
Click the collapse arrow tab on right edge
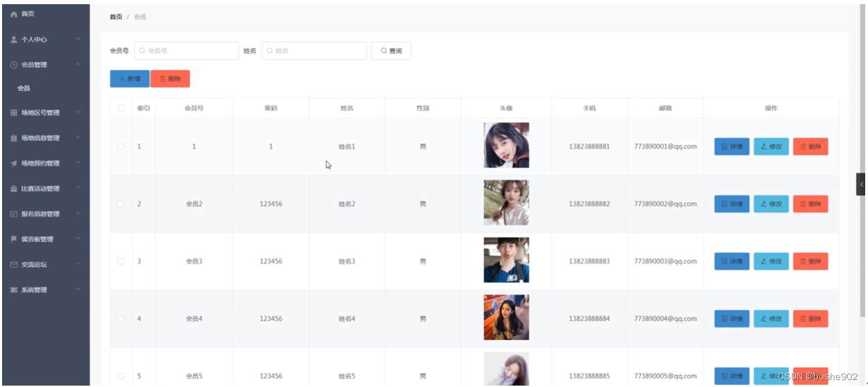pos(861,184)
